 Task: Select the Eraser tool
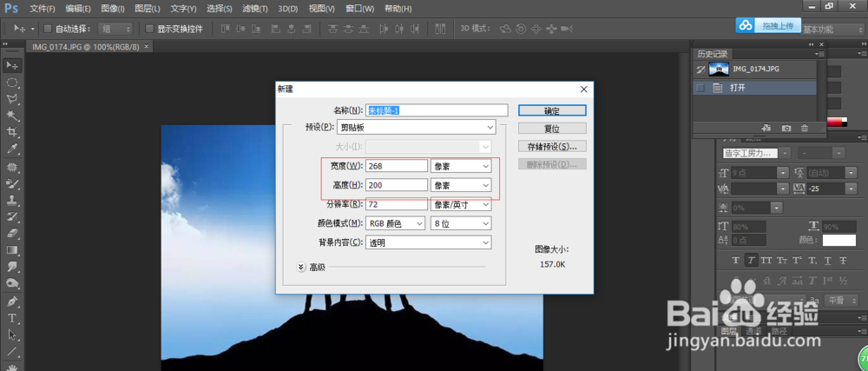point(12,233)
